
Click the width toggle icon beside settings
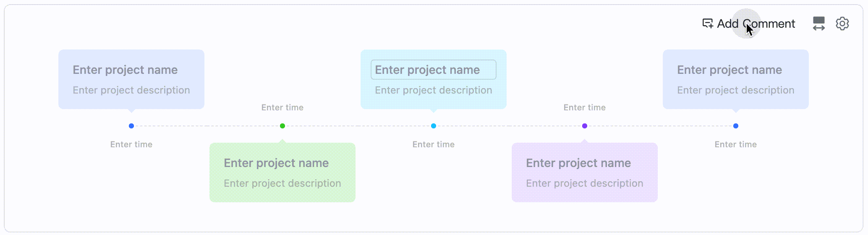tap(818, 23)
